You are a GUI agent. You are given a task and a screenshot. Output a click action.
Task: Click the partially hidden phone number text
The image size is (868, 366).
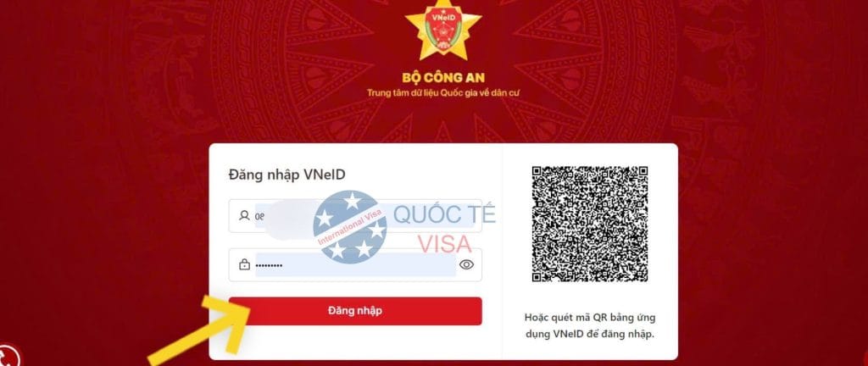pyautogui.click(x=259, y=217)
